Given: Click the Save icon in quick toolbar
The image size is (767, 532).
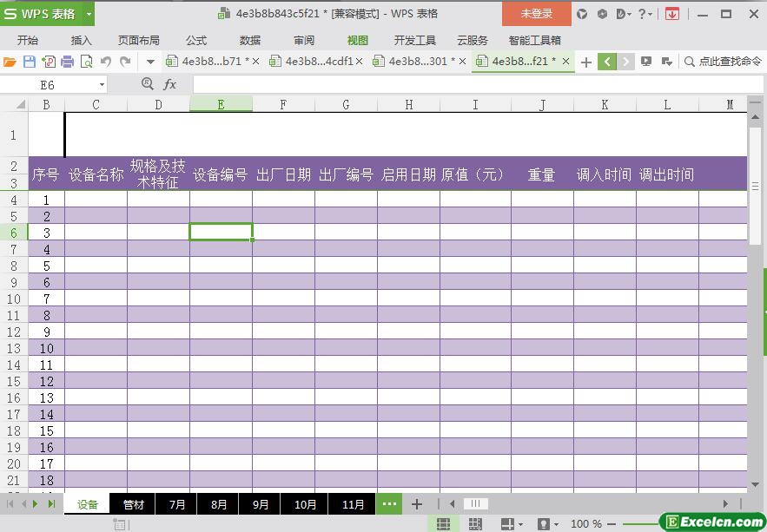Looking at the screenshot, I should [30, 62].
